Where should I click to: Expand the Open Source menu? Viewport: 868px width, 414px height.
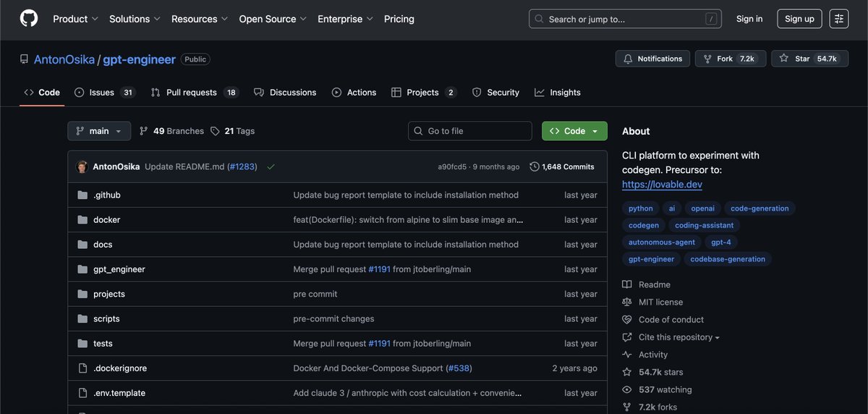[273, 19]
